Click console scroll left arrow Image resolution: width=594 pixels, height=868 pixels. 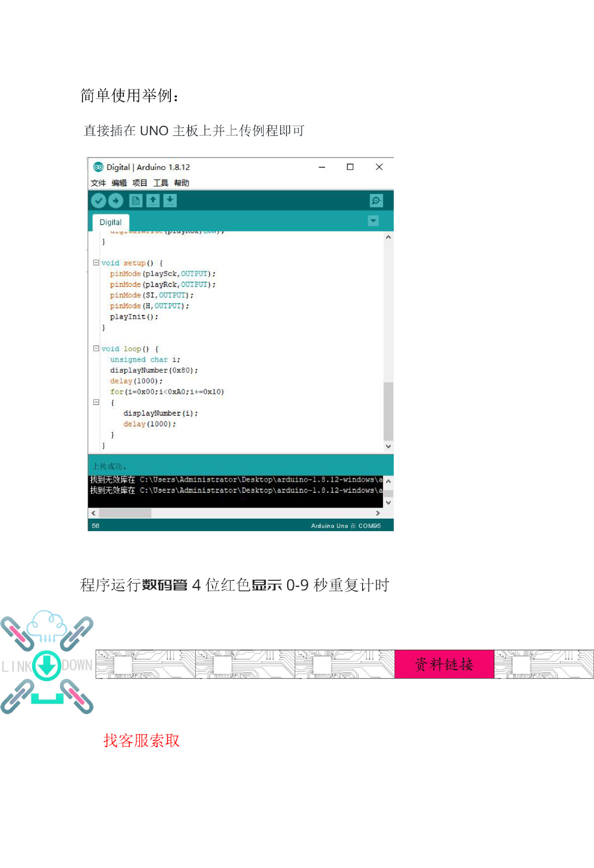point(94,513)
